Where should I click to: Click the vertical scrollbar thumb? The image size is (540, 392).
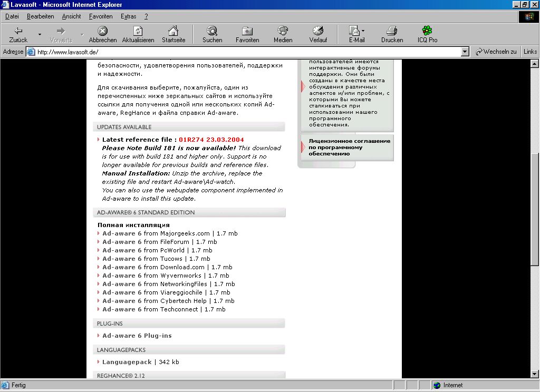534,209
